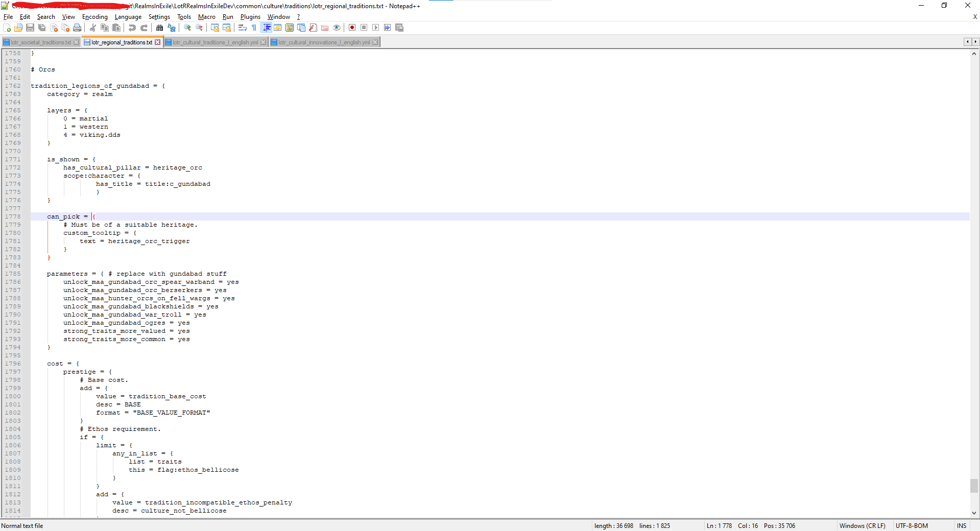Viewport: 980px width, 531px height.
Task: Expand the Encoding menu
Action: click(x=95, y=17)
